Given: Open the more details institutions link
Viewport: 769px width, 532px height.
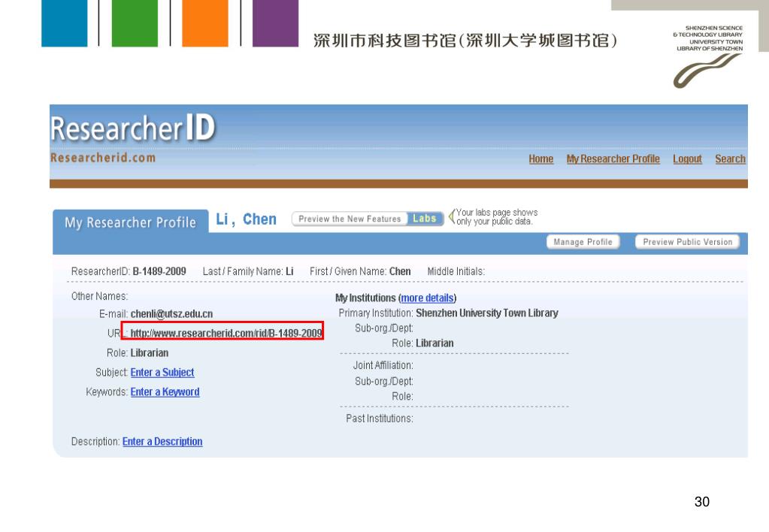Looking at the screenshot, I should coord(427,298).
